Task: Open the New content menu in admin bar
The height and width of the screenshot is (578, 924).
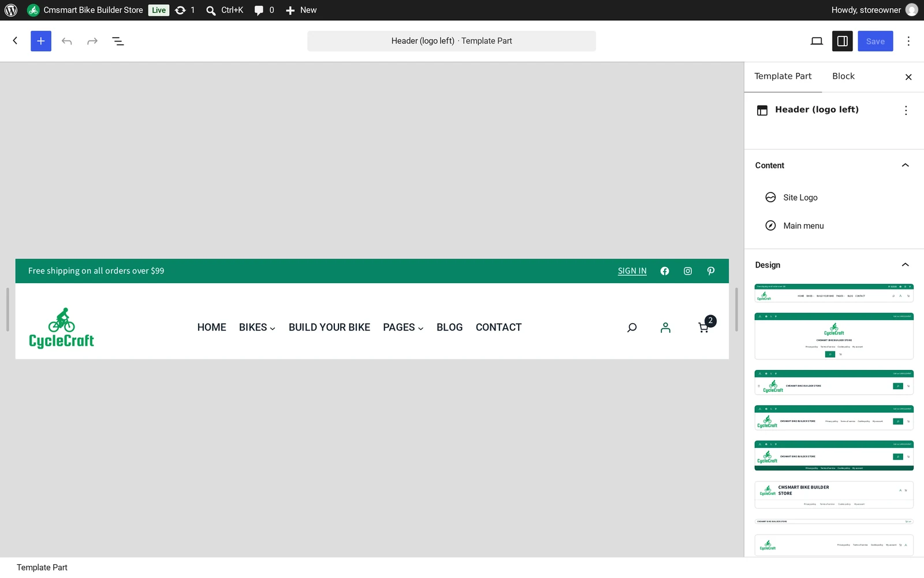Action: point(301,10)
